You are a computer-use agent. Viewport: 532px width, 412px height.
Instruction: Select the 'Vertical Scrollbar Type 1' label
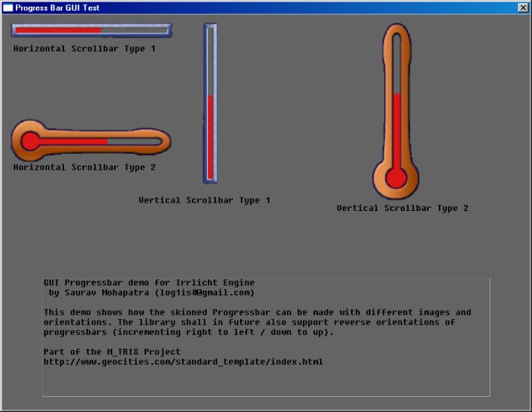click(204, 200)
